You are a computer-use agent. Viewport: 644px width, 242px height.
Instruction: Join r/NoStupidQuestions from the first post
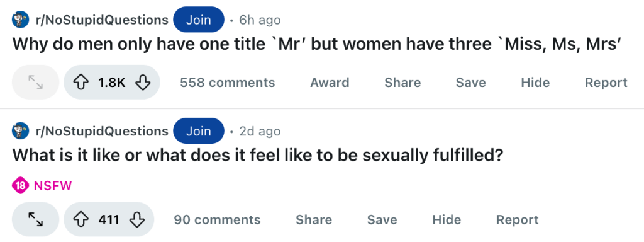(199, 20)
